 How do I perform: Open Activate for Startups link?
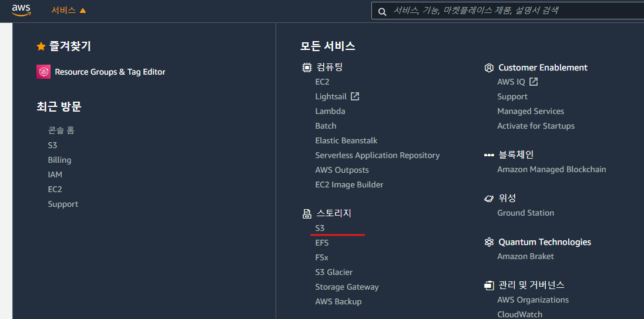pyautogui.click(x=536, y=126)
